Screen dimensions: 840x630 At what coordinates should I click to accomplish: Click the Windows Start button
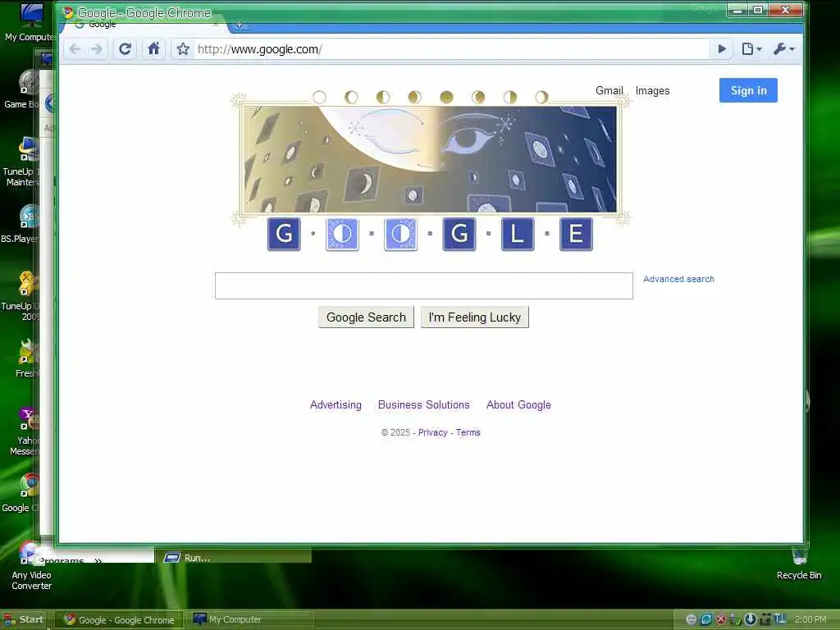pos(24,619)
